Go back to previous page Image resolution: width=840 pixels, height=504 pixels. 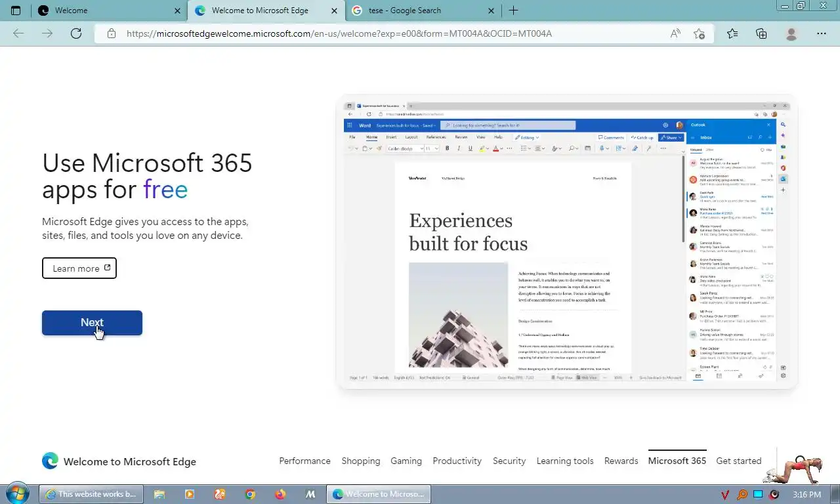coord(18,33)
